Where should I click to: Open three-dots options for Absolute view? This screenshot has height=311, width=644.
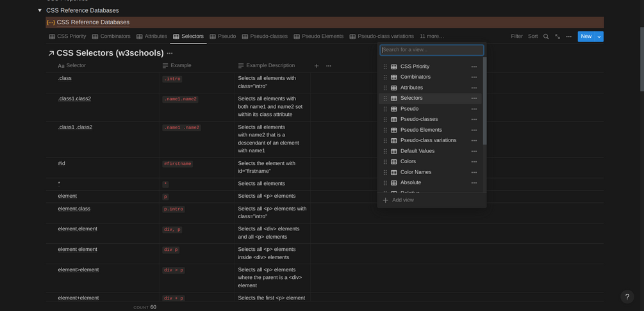(x=474, y=183)
